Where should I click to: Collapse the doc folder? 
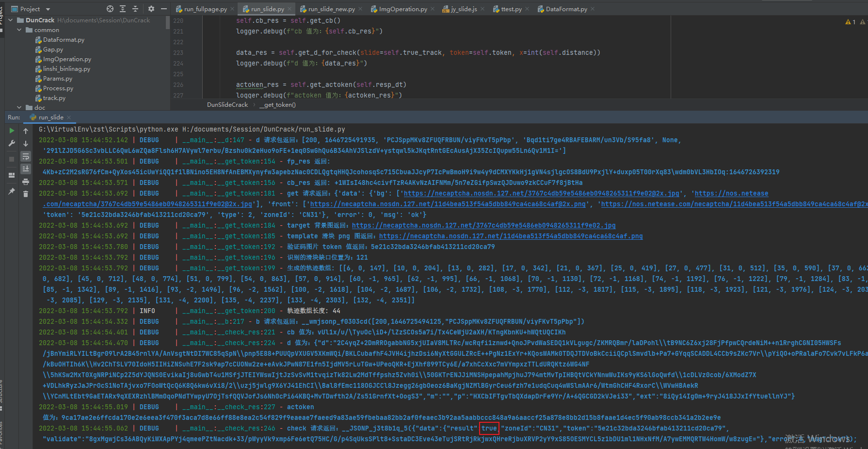coord(19,108)
